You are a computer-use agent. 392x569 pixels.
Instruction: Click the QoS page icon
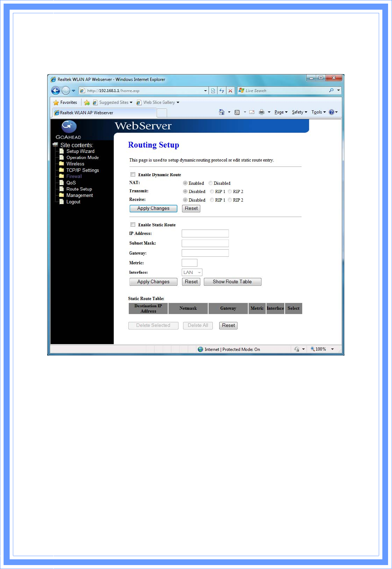(62, 183)
